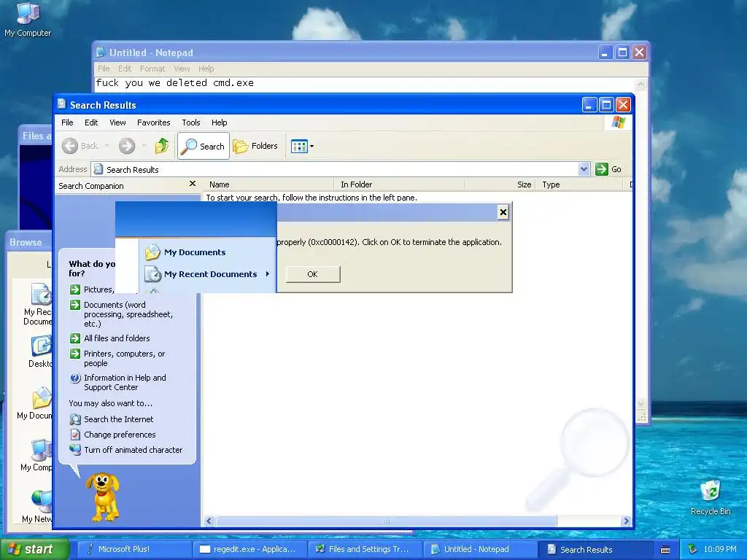Click the Forward arrow in Search Results toolbar

(x=127, y=146)
